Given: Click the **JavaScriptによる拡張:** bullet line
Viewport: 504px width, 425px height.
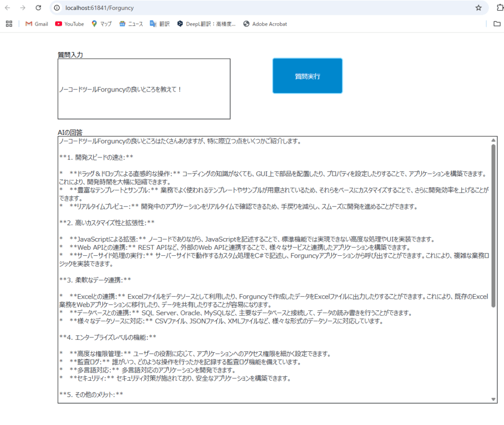Looking at the screenshot, I should coord(247,240).
